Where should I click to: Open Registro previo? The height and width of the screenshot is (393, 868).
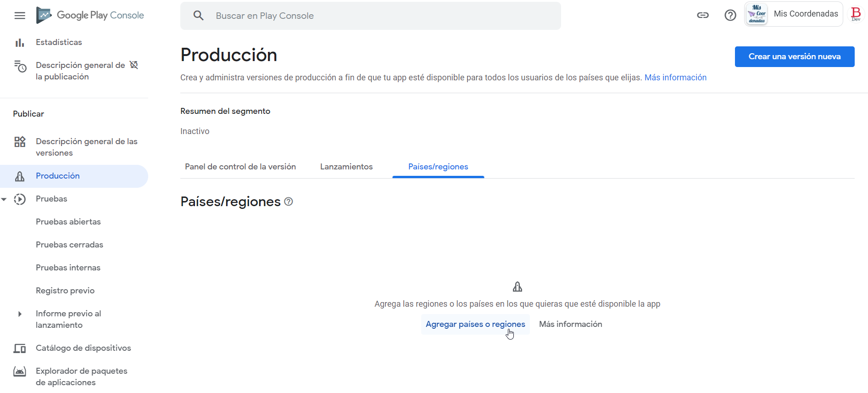65,291
